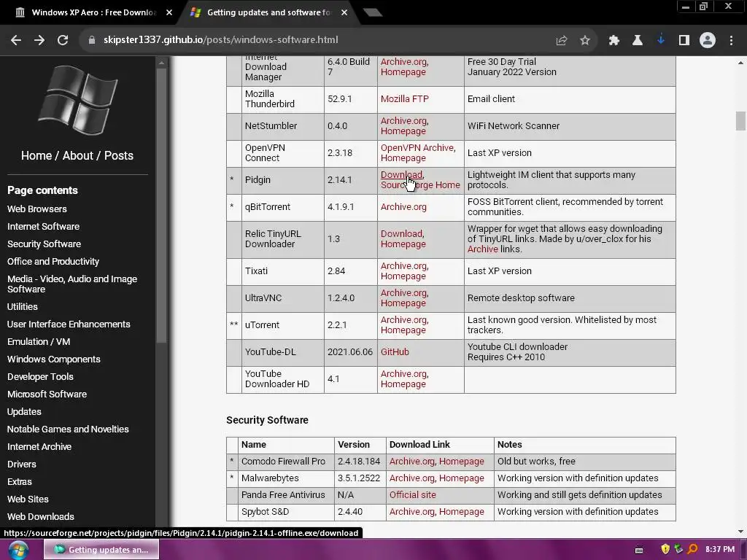Viewport: 747px width, 560px height.
Task: Go to Extras section
Action: 20,482
